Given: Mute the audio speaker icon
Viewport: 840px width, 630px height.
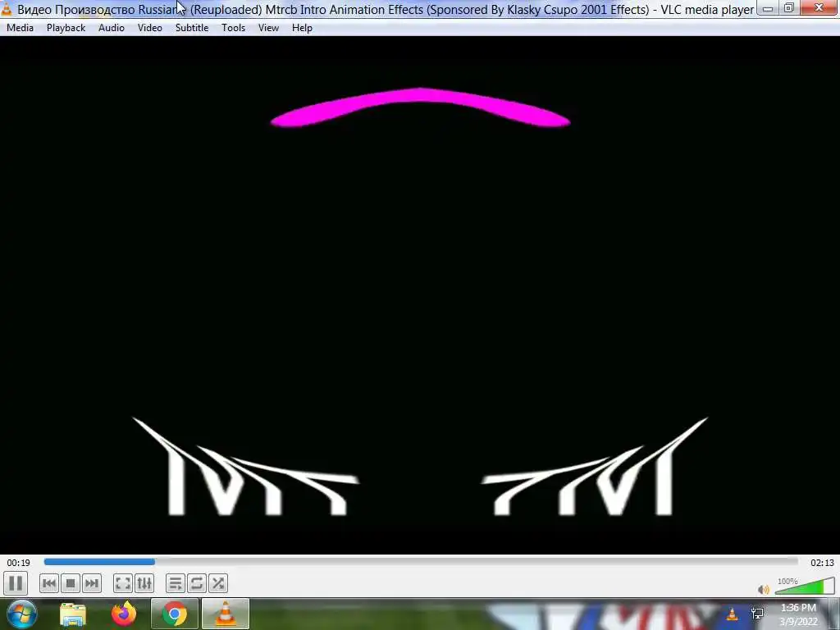Looking at the screenshot, I should (764, 589).
